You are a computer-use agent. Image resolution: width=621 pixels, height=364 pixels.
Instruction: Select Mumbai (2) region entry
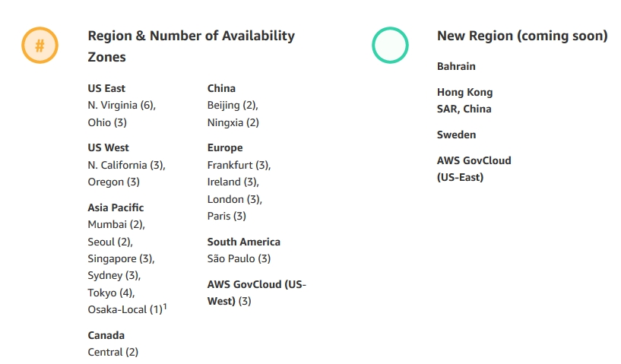tap(116, 224)
